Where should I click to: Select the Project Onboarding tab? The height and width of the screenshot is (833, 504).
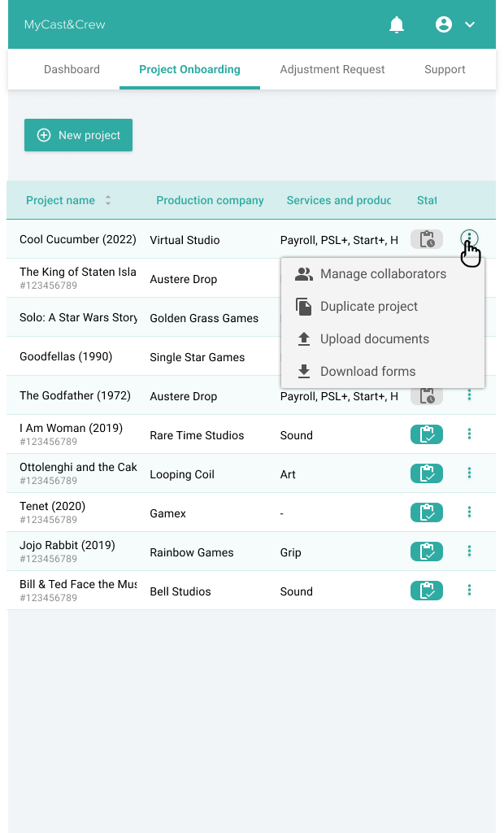tap(189, 70)
